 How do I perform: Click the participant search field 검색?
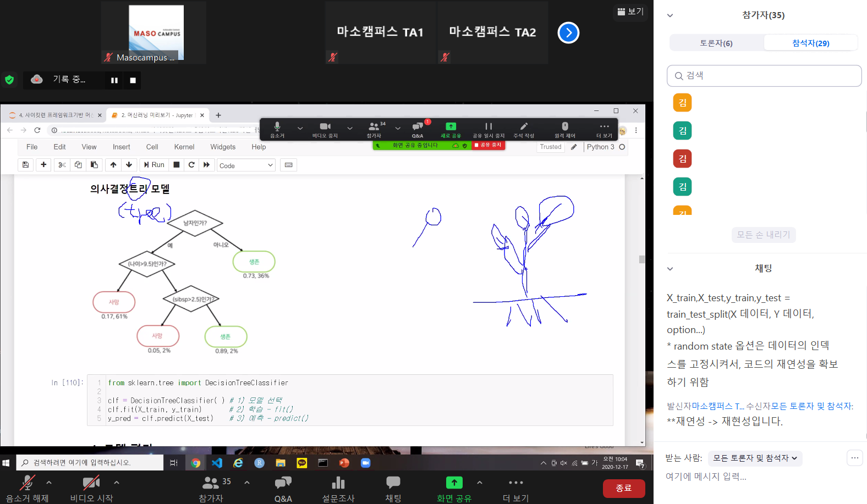pos(764,76)
